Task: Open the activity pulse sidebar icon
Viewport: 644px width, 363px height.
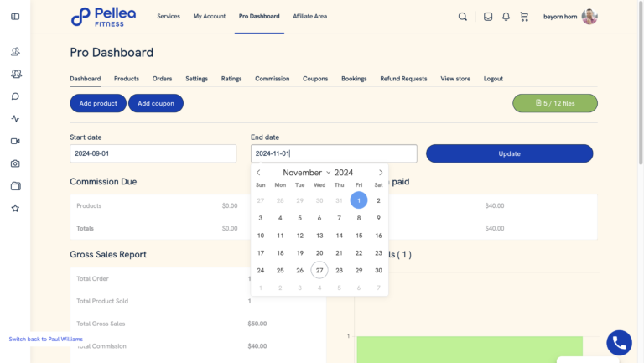Action: 15,119
